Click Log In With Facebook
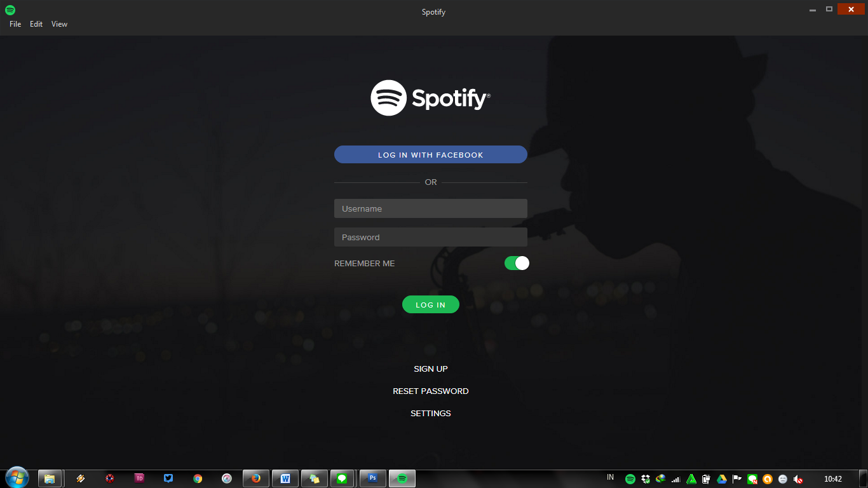 click(x=431, y=154)
